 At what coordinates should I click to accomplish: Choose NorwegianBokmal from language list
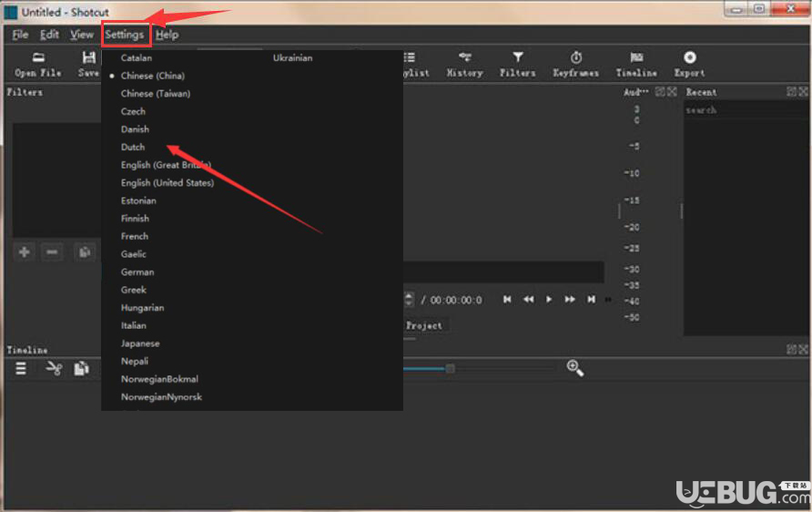point(159,379)
